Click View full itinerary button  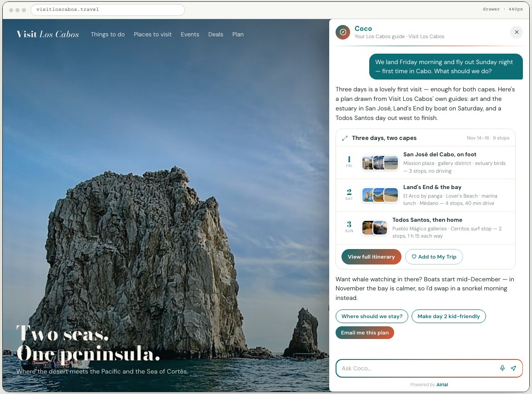[371, 257]
